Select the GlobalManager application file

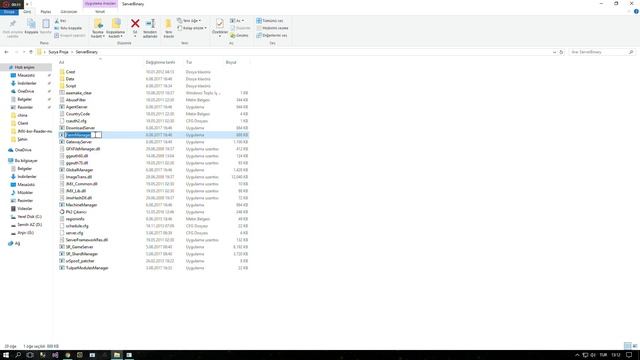pyautogui.click(x=80, y=170)
